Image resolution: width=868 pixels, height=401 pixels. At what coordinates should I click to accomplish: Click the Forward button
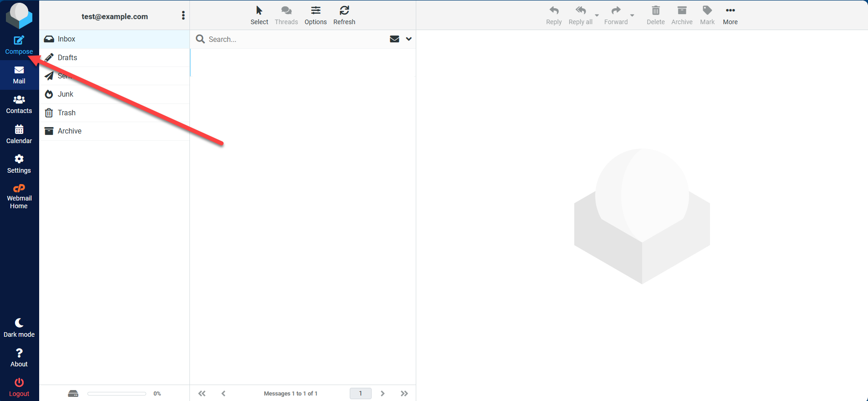[616, 15]
